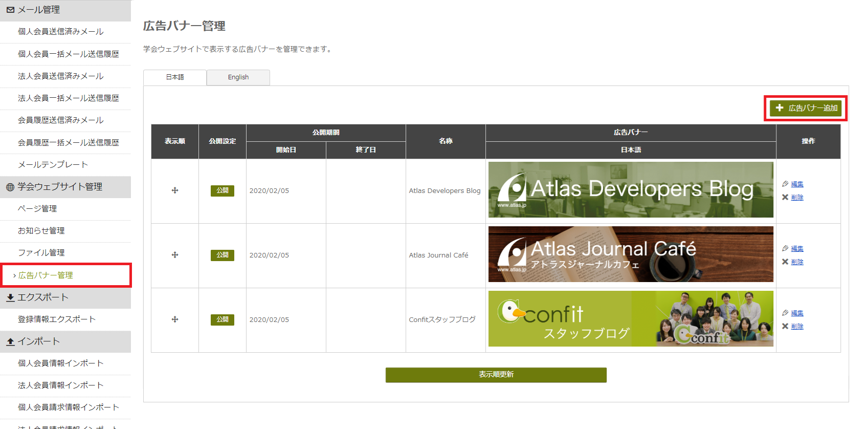Click 削除 link for Atlas Developers Blog
This screenshot has width=868, height=429.
pyautogui.click(x=797, y=198)
